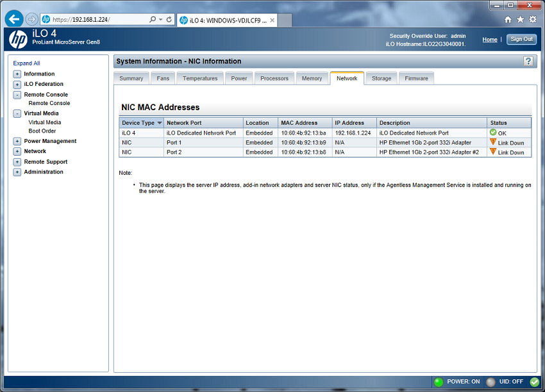
Task: Switch to the Fans tab
Action: point(163,78)
